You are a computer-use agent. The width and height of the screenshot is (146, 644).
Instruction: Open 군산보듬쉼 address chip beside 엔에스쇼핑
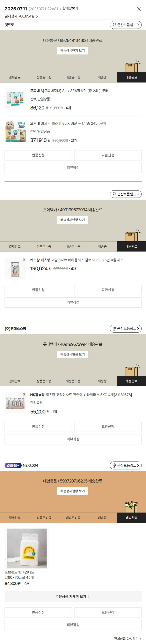click(126, 328)
